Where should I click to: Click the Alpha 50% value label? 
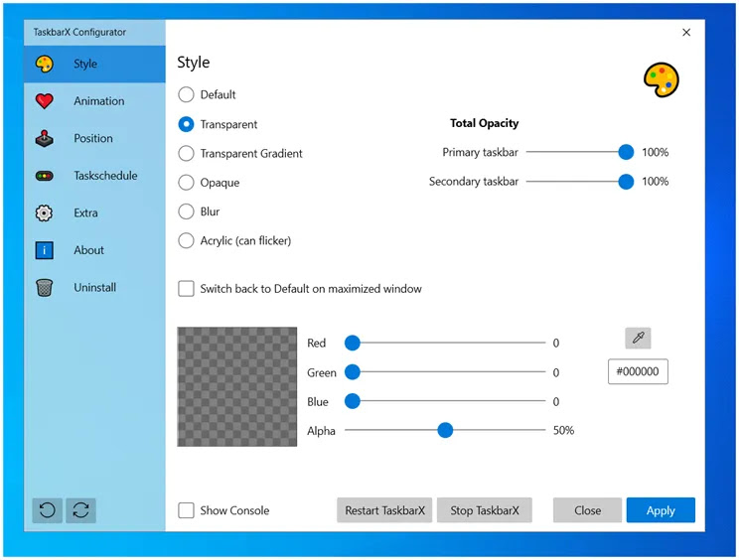point(563,431)
